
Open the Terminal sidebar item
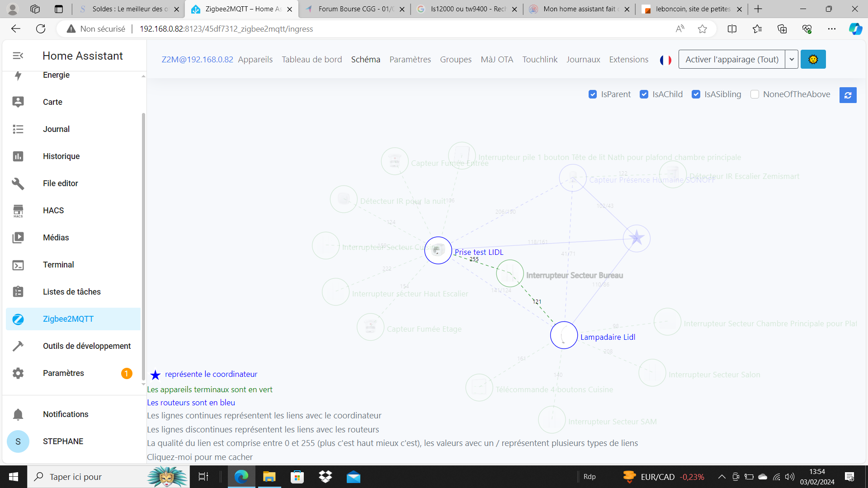click(x=58, y=265)
